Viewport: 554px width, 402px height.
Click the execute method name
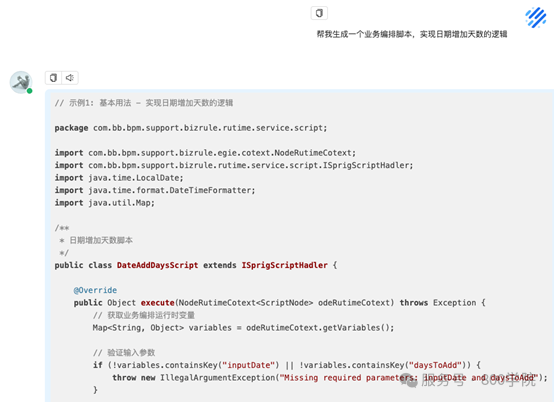tap(158, 303)
